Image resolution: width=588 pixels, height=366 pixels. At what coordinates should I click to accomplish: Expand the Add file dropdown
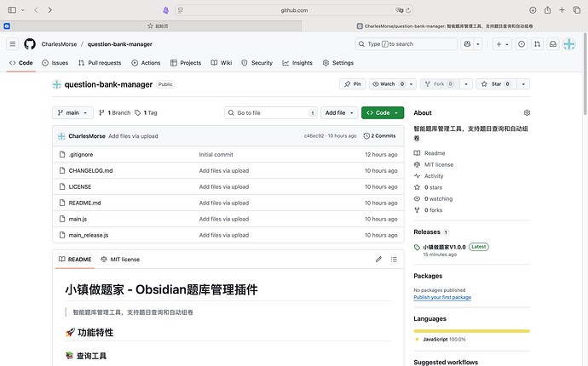[x=339, y=112]
